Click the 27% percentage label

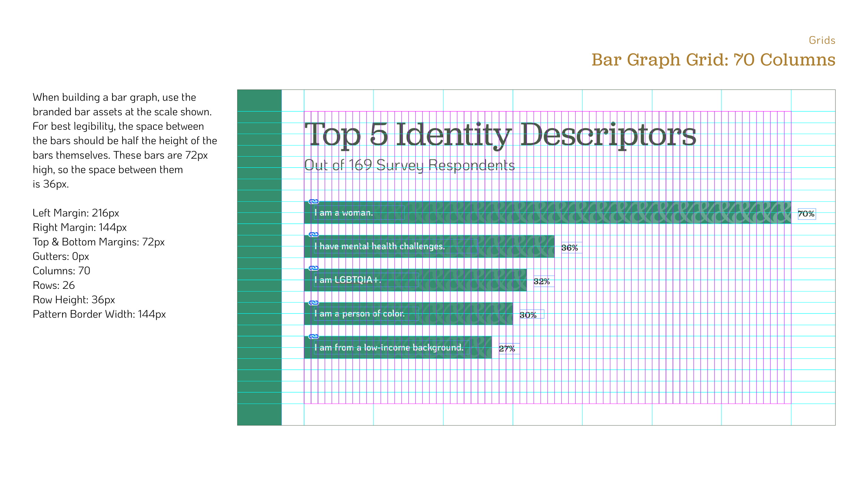tap(507, 348)
